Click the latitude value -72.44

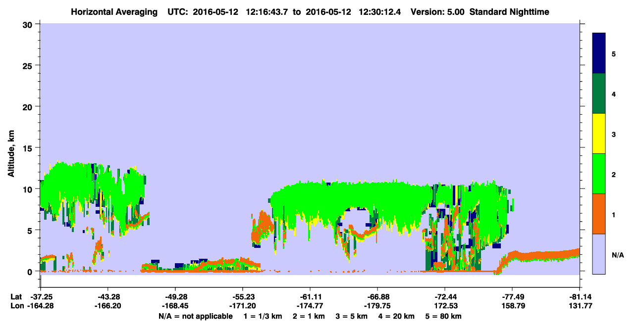[x=445, y=297]
